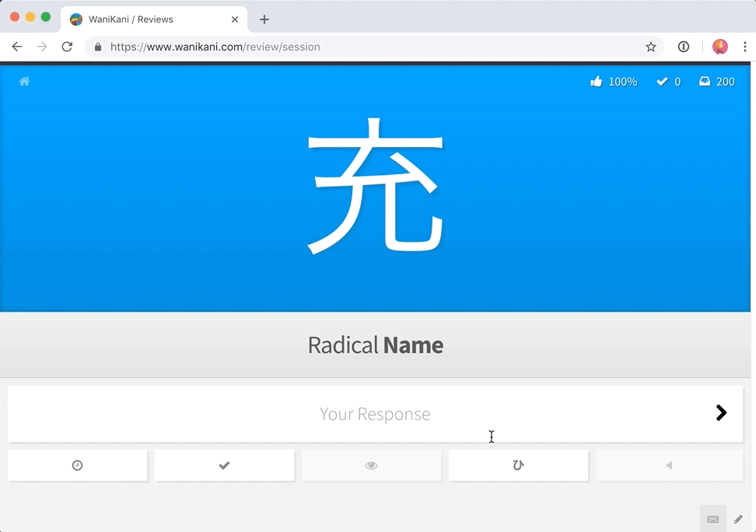
Task: Click the pencil edit icon at bottom right
Action: click(x=738, y=519)
